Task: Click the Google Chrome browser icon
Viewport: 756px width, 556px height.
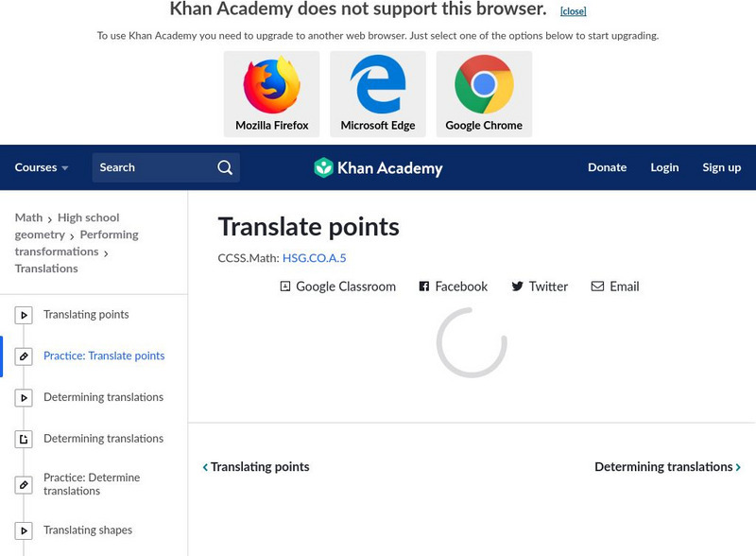Action: pyautogui.click(x=484, y=86)
